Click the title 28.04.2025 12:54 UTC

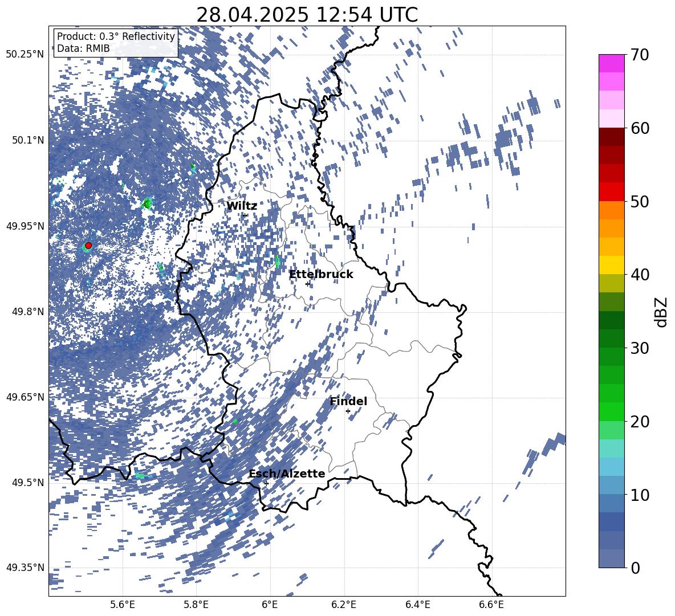307,15
